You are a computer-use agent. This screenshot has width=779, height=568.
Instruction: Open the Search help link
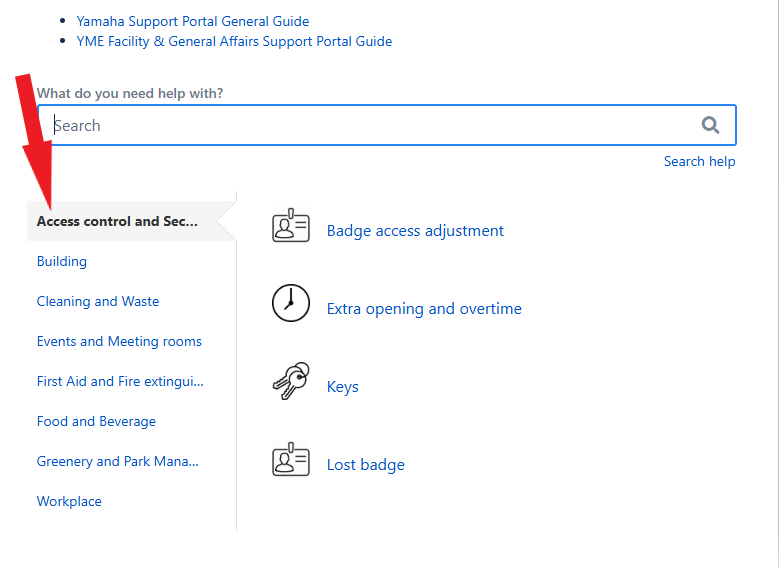(700, 162)
